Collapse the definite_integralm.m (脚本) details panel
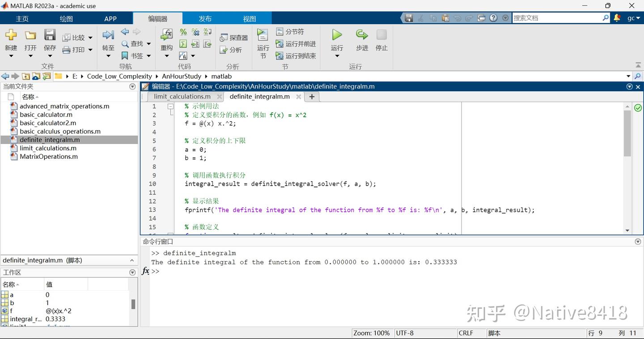Image resolution: width=644 pixels, height=339 pixels. click(x=131, y=260)
